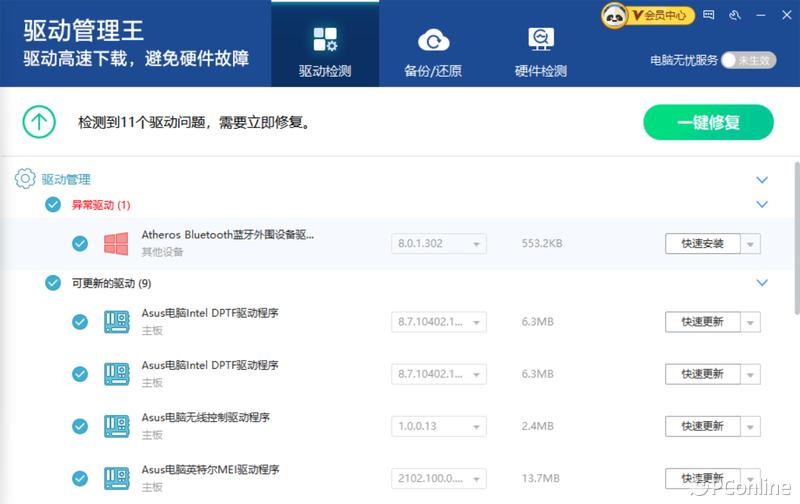
Task: Collapse the 可更新的驱动 group chevron
Action: click(x=762, y=283)
